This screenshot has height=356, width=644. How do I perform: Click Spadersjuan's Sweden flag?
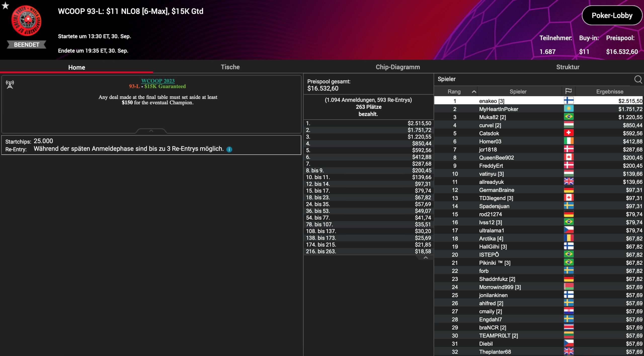(x=569, y=206)
